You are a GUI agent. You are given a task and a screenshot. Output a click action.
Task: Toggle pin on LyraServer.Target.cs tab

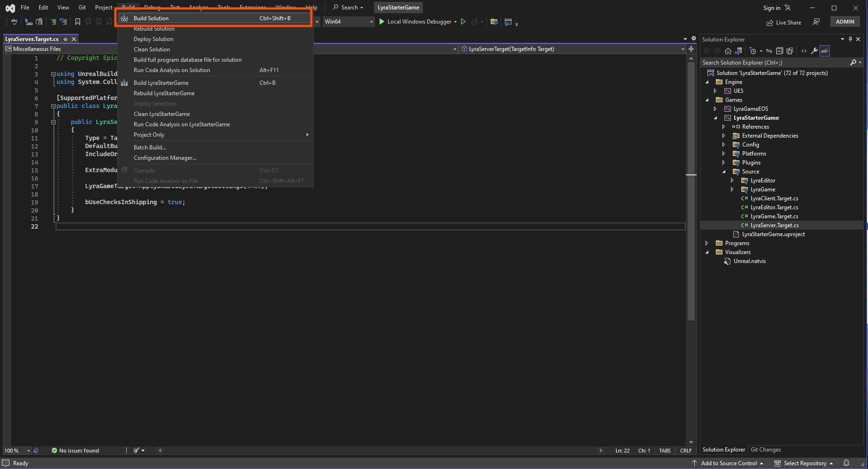pyautogui.click(x=65, y=39)
